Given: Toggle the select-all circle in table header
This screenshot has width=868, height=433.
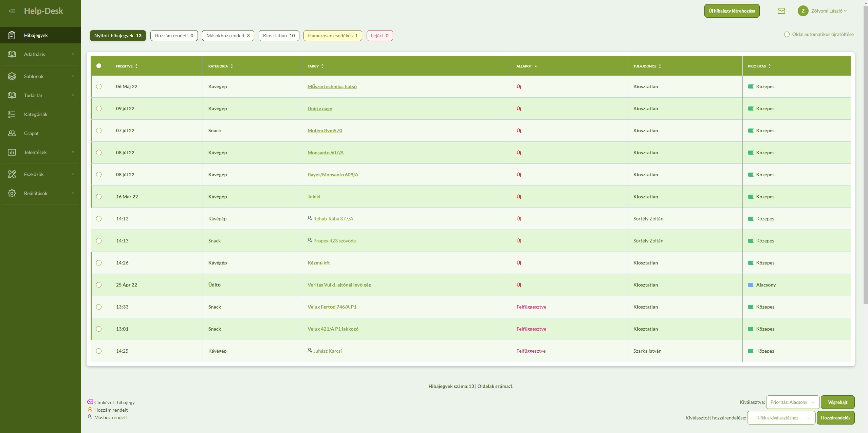Looking at the screenshot, I should click(99, 66).
